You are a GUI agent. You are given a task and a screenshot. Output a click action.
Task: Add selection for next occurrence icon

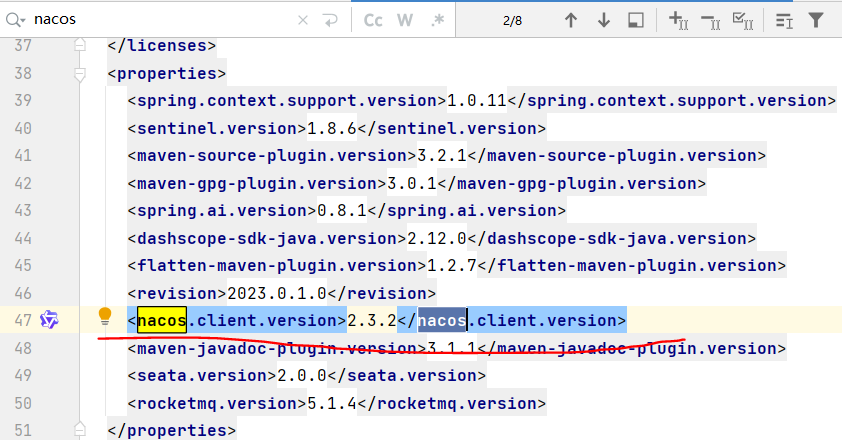[x=678, y=20]
